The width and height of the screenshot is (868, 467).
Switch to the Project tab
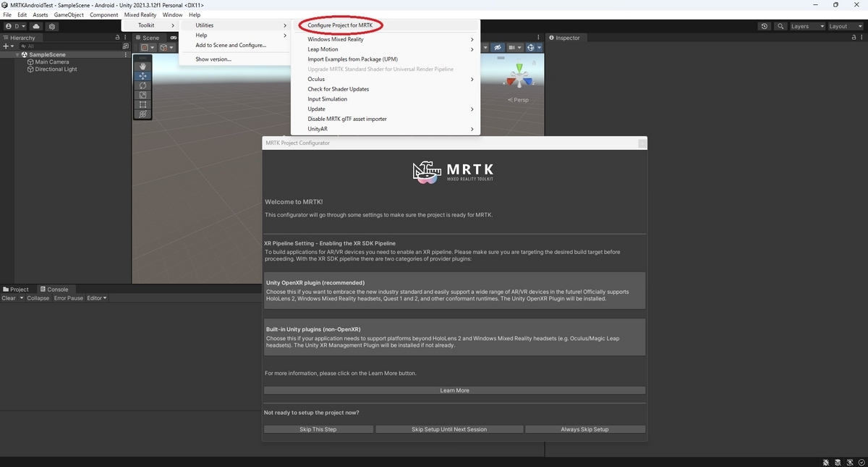(x=15, y=290)
